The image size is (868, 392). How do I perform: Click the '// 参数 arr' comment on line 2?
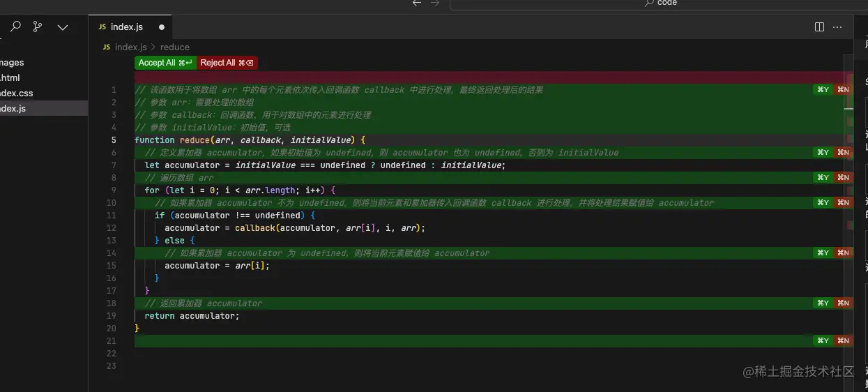pyautogui.click(x=195, y=102)
